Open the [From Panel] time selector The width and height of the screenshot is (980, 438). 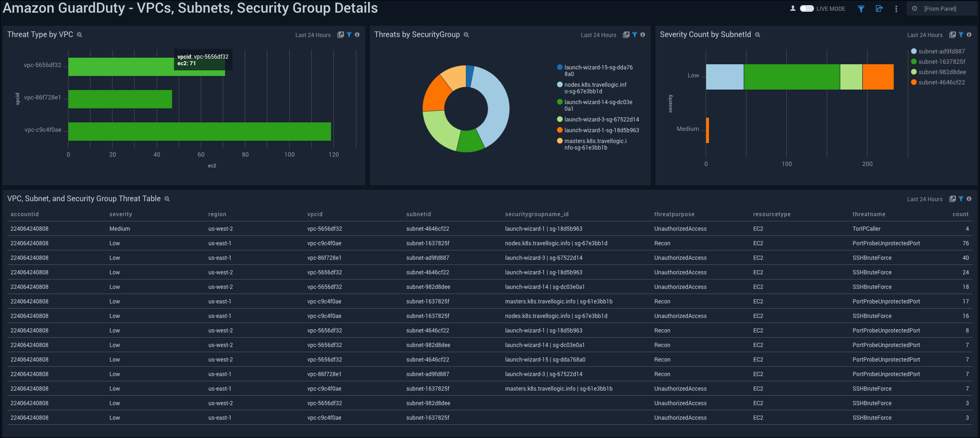click(942, 8)
